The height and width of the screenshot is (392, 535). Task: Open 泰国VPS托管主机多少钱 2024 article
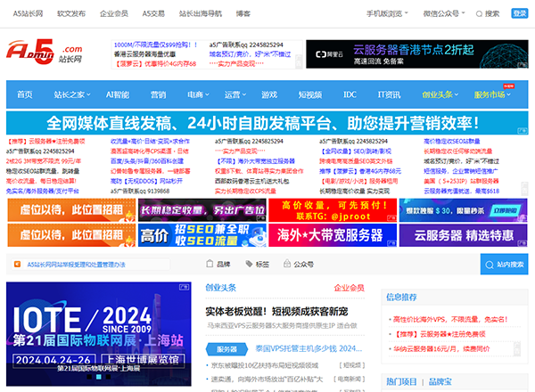point(309,348)
